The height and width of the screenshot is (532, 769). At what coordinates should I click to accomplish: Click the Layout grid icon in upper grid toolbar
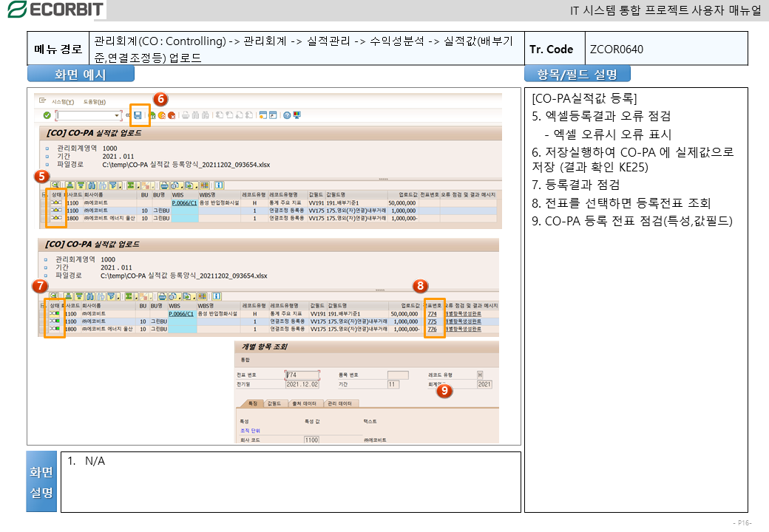pos(205,185)
